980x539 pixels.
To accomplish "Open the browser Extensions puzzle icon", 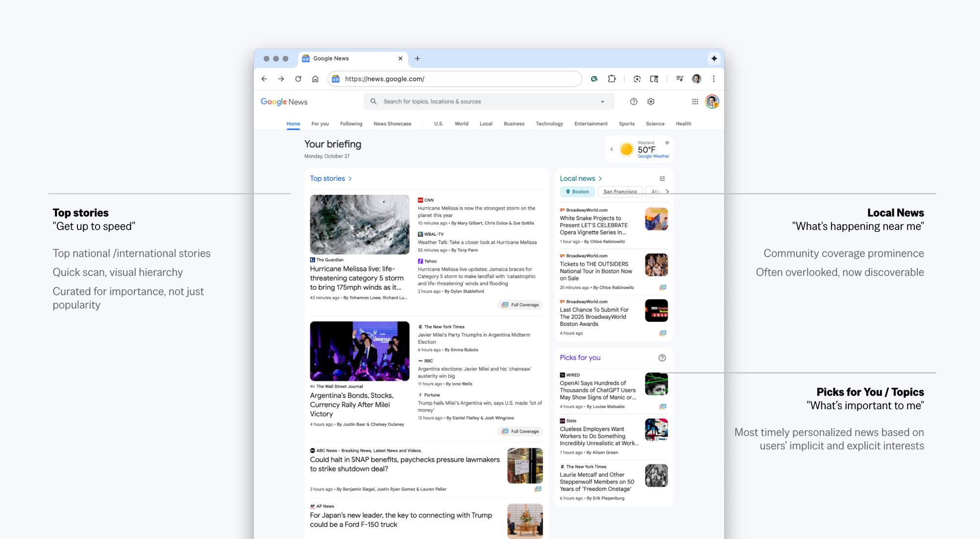I will pyautogui.click(x=612, y=78).
